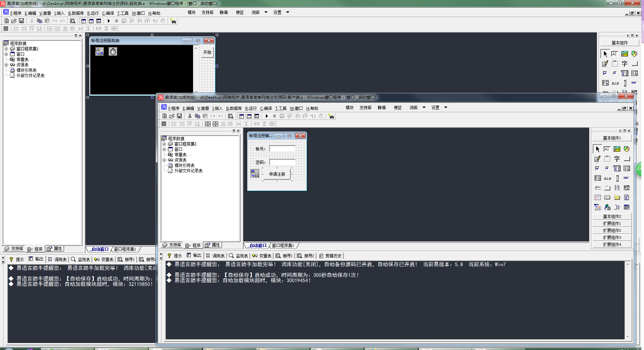
Task: Click the 申请注册 button on client form
Action: pyautogui.click(x=277, y=174)
